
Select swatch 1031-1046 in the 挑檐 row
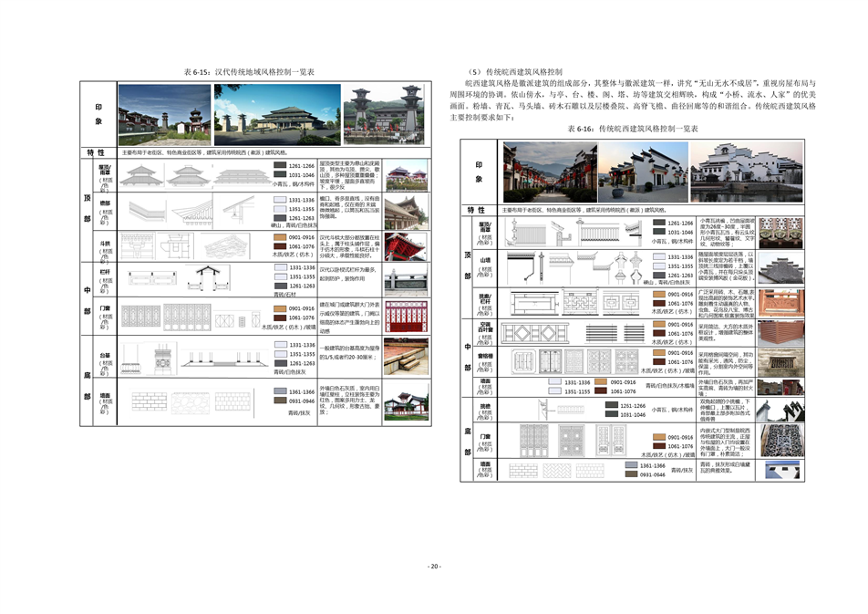point(612,414)
